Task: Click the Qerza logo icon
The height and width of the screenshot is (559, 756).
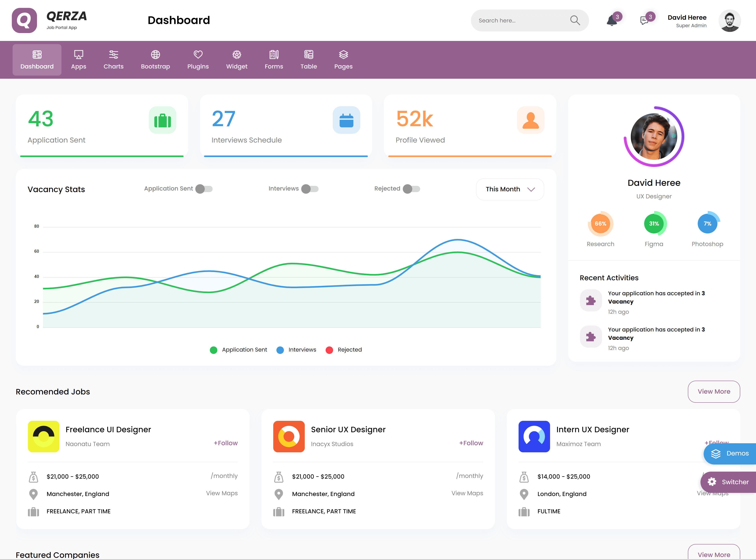Action: point(24,20)
